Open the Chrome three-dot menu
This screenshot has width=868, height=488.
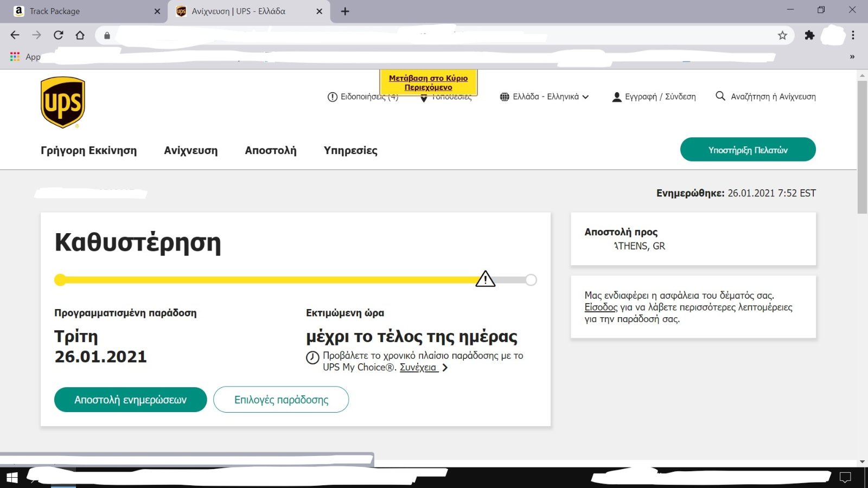click(x=853, y=35)
